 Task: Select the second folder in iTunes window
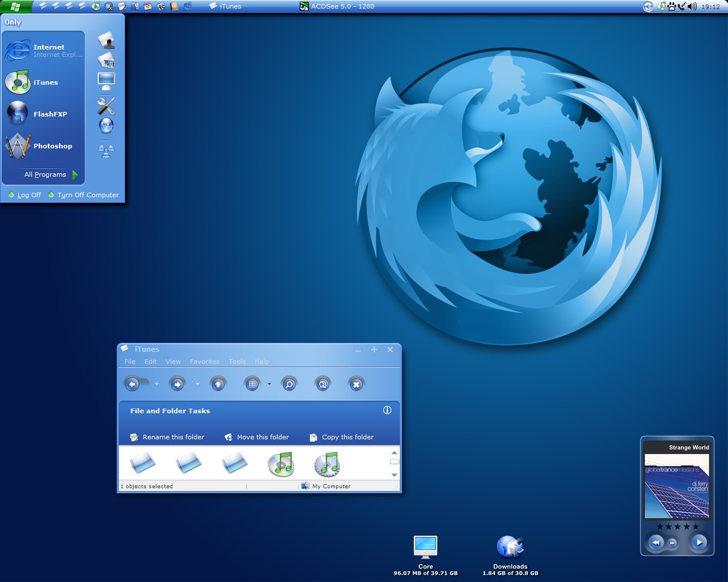(x=188, y=463)
